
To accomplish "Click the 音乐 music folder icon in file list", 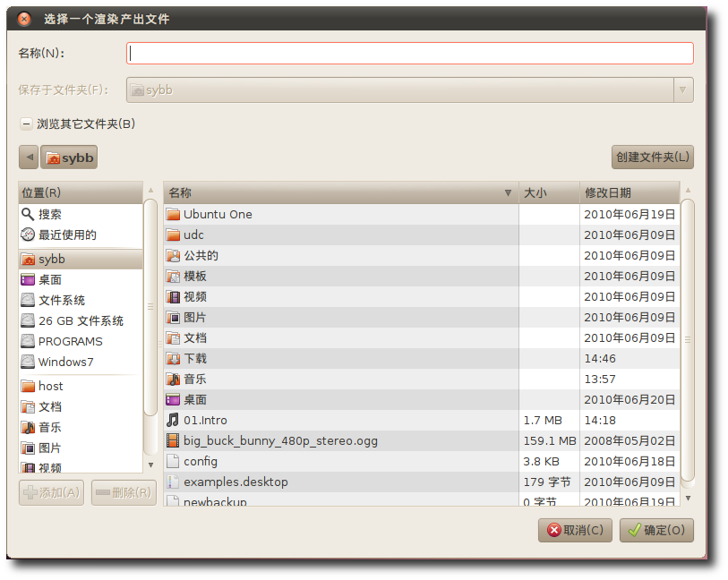I will [173, 380].
